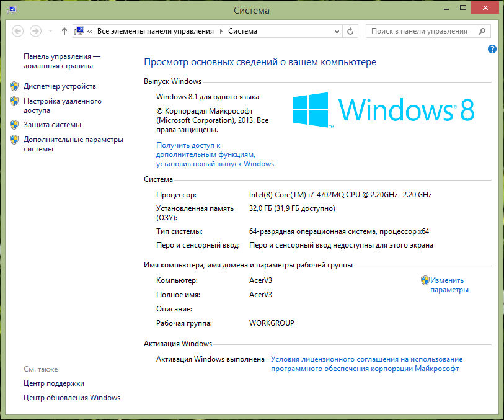
Task: Click full name 'AcerV3' next to Полное имя
Action: pos(260,295)
